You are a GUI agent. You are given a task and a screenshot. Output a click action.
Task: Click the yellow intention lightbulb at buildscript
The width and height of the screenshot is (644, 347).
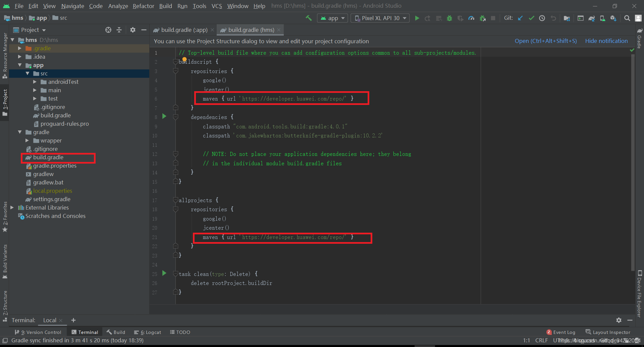pos(184,59)
